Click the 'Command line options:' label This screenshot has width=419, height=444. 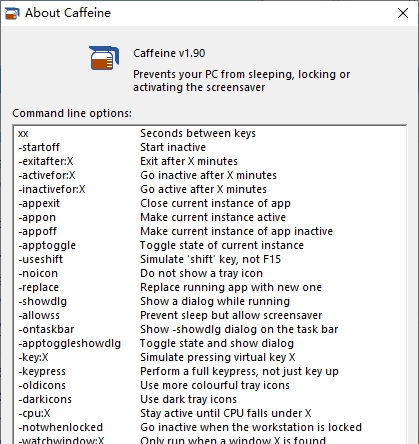coord(72,113)
